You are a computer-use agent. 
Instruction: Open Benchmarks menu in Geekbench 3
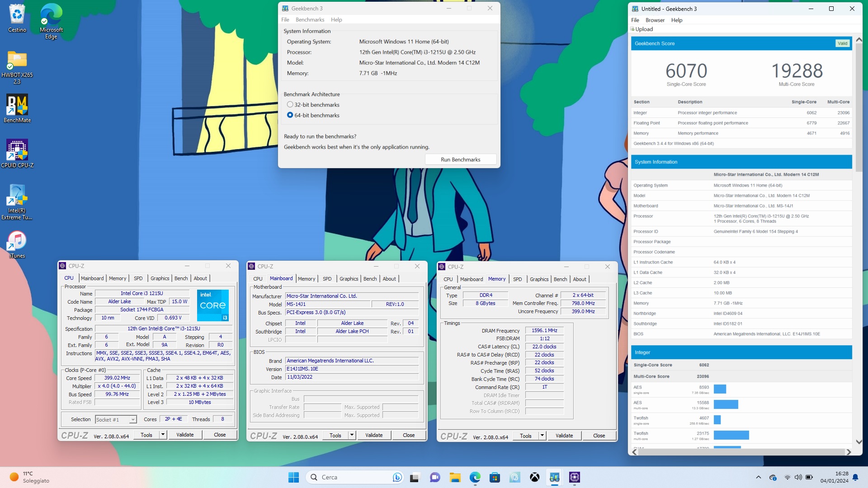310,19
